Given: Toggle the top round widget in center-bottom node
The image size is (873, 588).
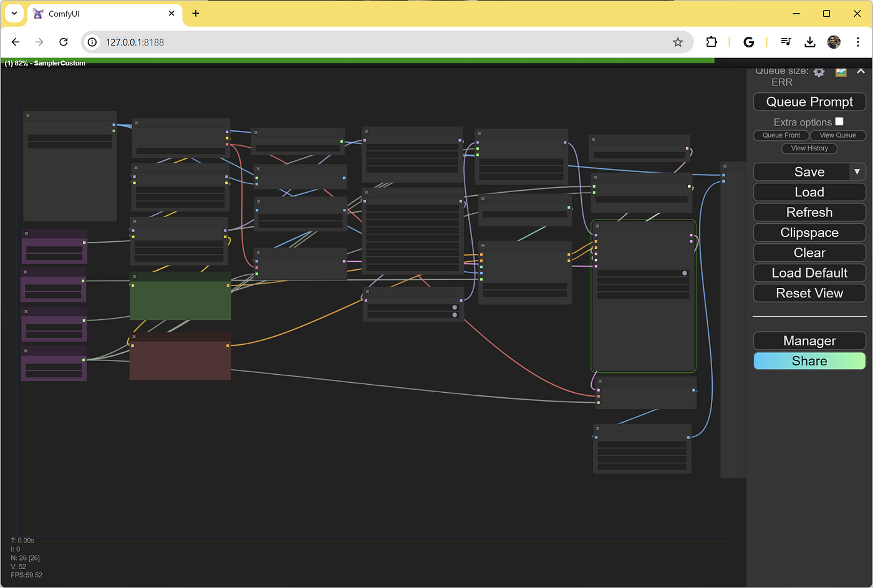Looking at the screenshot, I should [x=455, y=307].
